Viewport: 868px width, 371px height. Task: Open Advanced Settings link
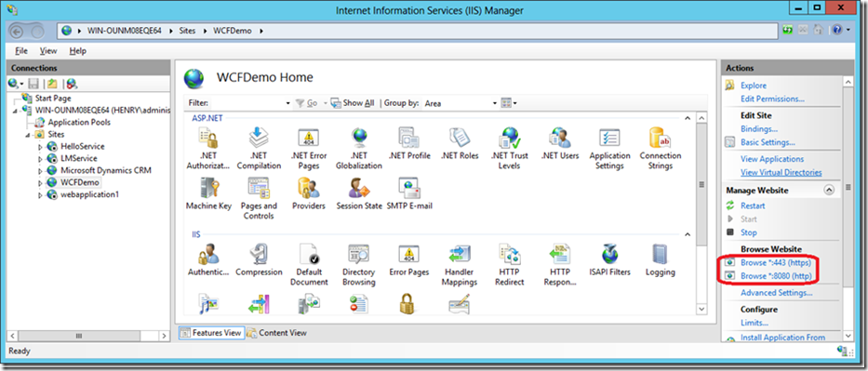click(x=777, y=293)
